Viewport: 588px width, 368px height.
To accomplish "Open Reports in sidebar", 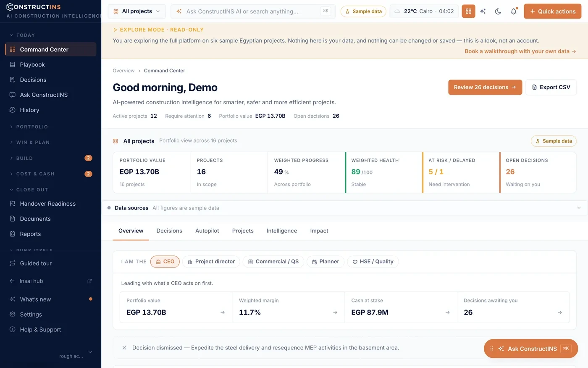I will (x=50, y=234).
